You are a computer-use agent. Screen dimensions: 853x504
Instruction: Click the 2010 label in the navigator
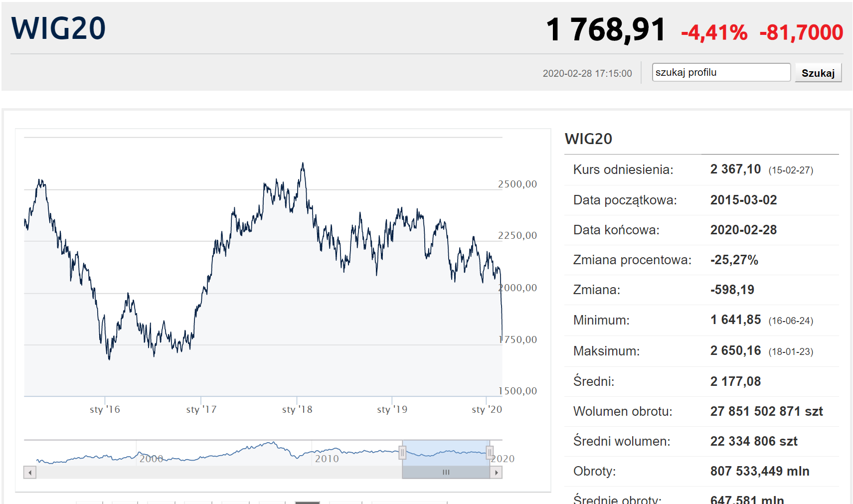point(327,459)
